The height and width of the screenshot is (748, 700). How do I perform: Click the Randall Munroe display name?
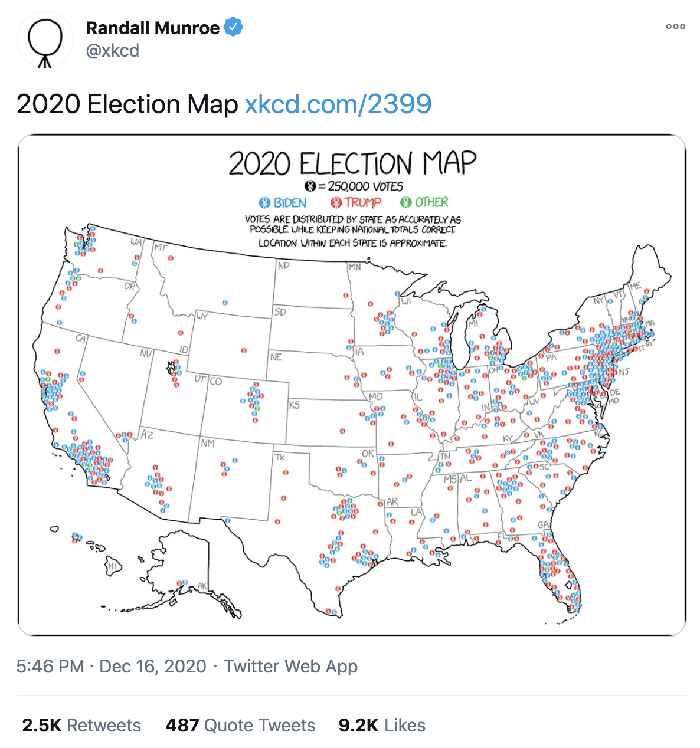click(152, 28)
